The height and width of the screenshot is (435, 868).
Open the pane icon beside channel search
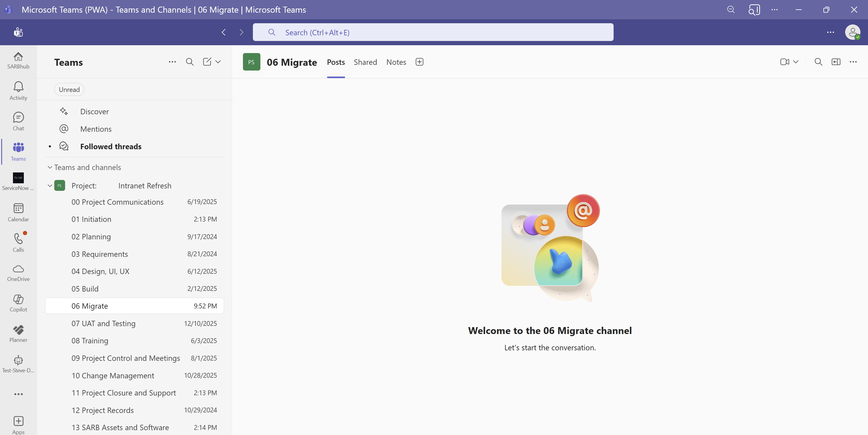click(x=836, y=62)
